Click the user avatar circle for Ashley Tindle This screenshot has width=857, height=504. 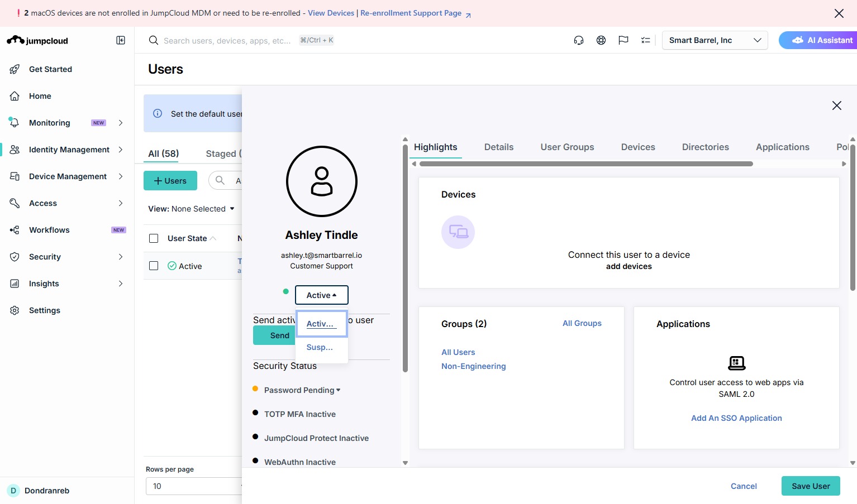pyautogui.click(x=322, y=181)
